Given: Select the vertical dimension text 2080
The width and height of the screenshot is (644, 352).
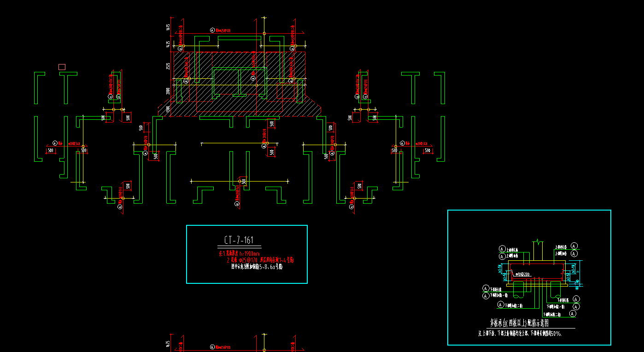Looking at the screenshot, I should pos(168,91).
